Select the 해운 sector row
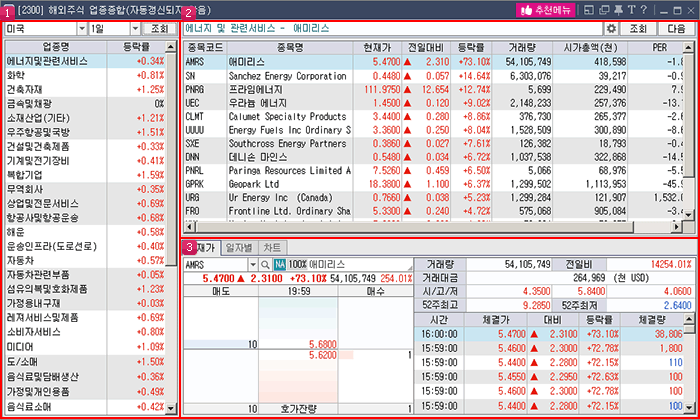Viewport: 700px width, 420px height. pyautogui.click(x=85, y=232)
